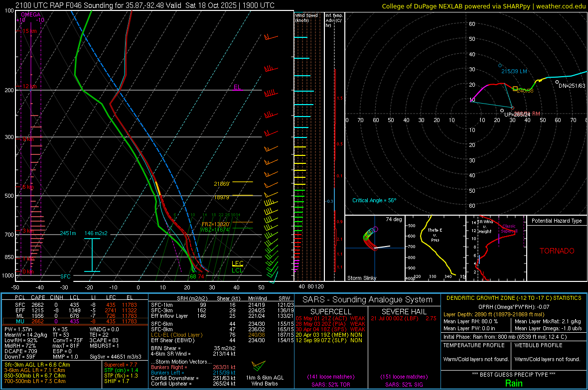This screenshot has width=588, height=390.
Task: Click the 'SUPERCELL' column heading
Action: 331,312
